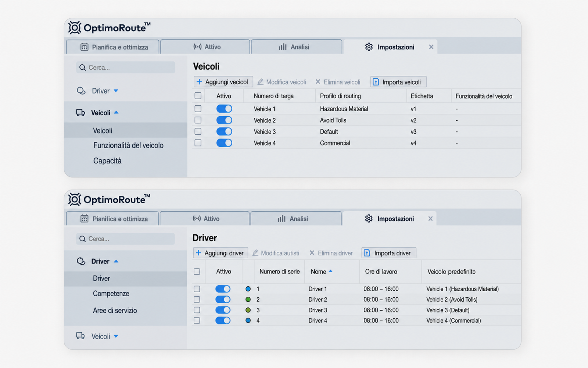Switch to the Analisi tab in the bottom window
588x368 pixels.
[296, 219]
